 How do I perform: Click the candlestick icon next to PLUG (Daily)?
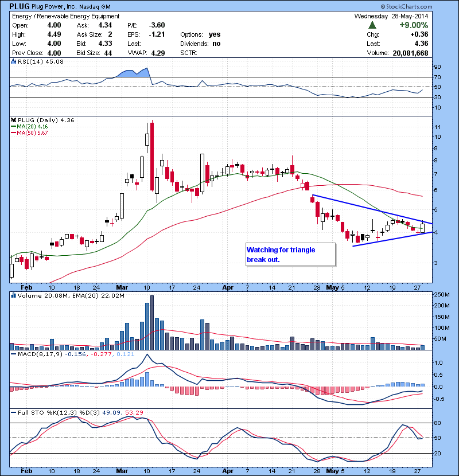click(x=13, y=120)
